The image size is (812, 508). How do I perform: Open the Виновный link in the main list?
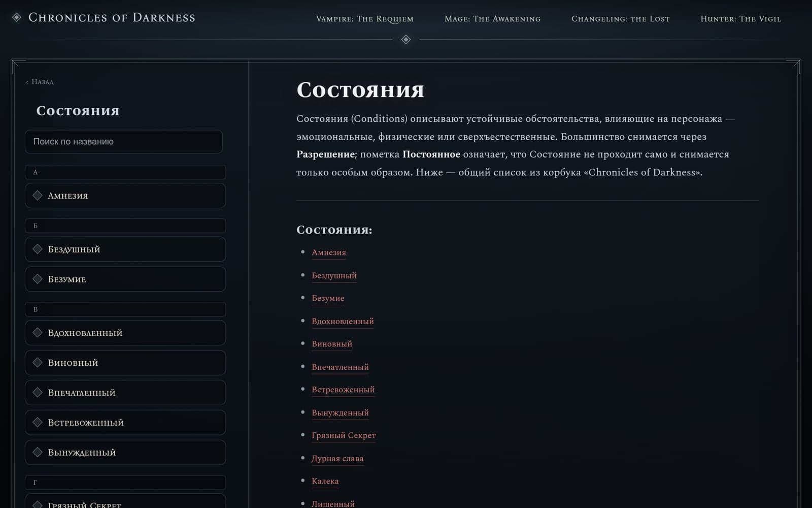(x=332, y=344)
